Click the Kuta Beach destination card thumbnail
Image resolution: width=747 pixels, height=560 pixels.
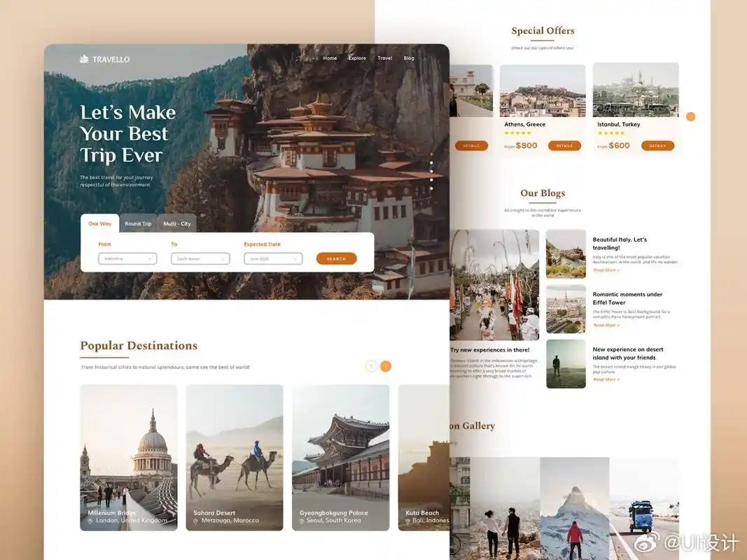[424, 455]
